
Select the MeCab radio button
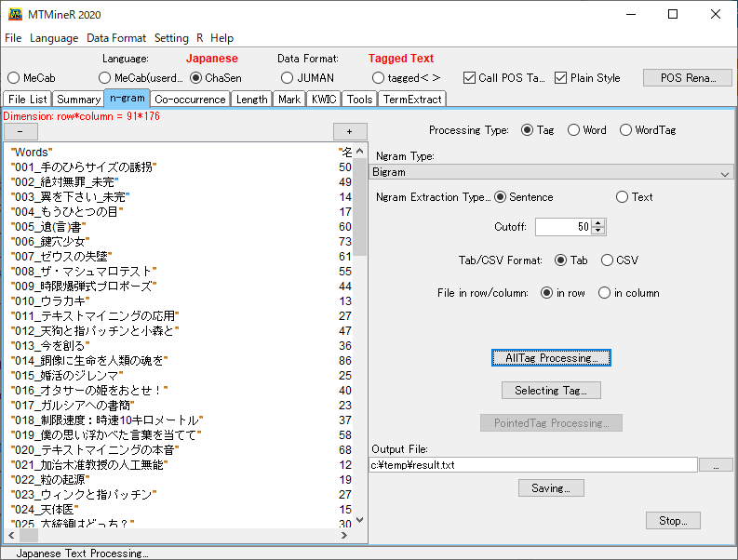pos(14,78)
